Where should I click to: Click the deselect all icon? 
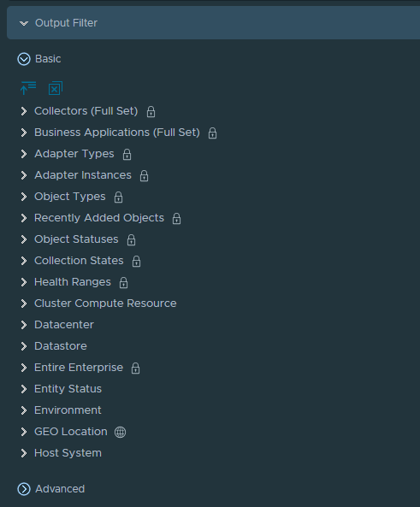pyautogui.click(x=56, y=88)
